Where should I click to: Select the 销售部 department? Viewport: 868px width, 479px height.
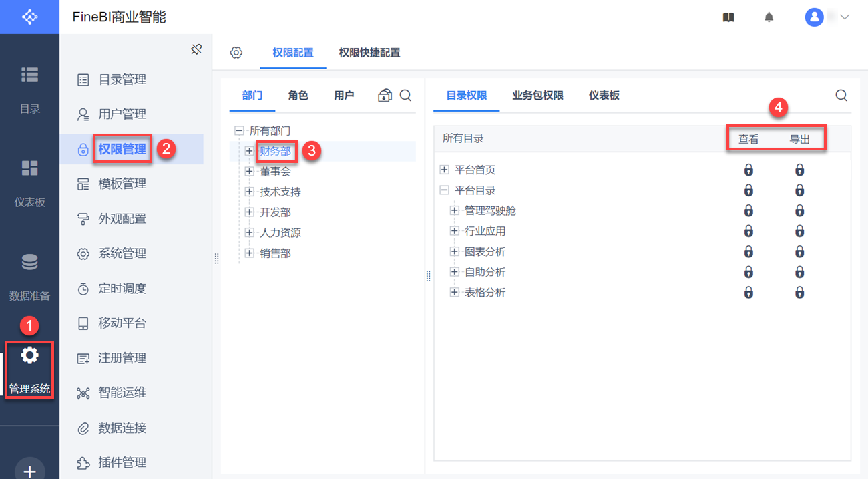click(x=275, y=253)
